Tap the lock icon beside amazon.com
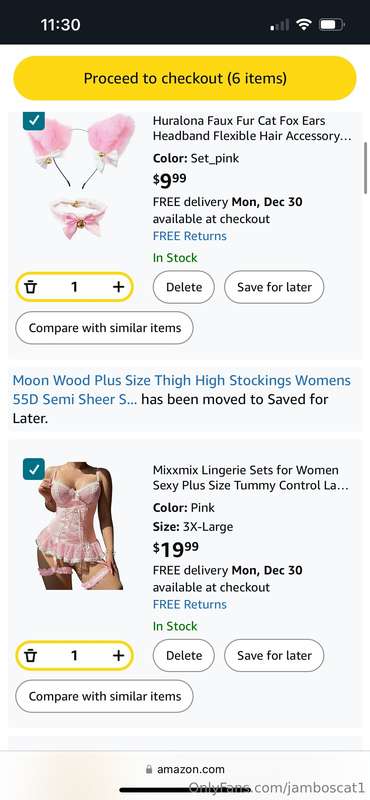 tap(149, 769)
